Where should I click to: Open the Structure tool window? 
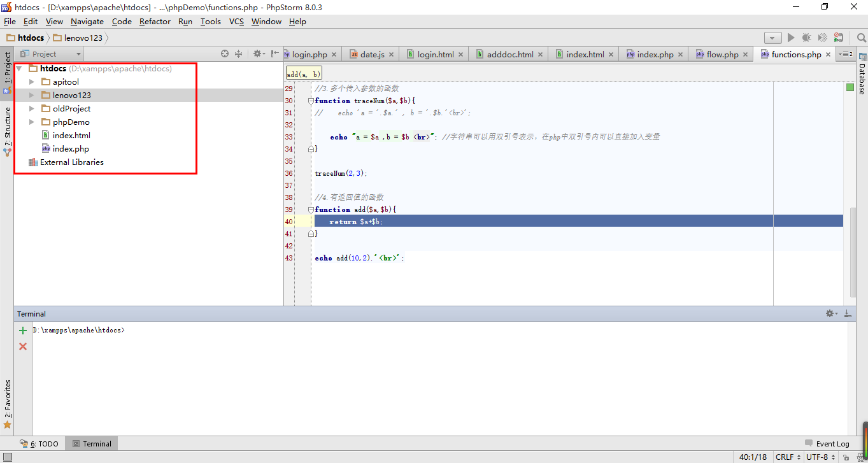[x=7, y=131]
